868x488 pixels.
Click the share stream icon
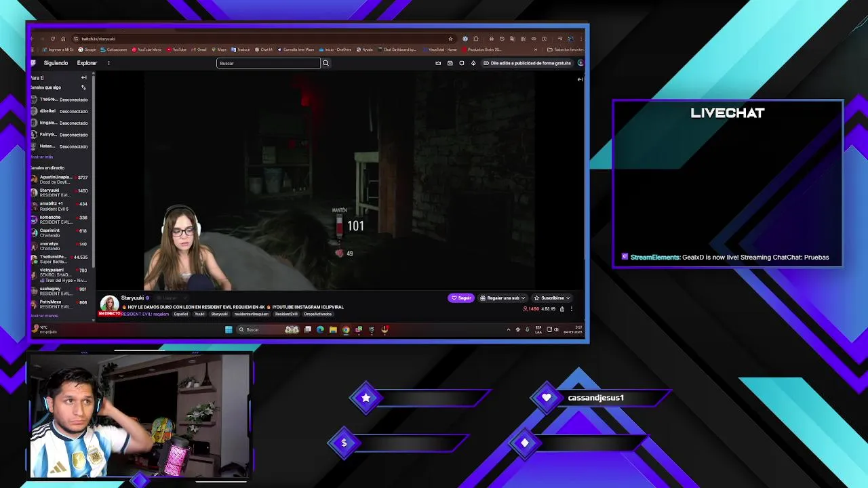coord(561,309)
